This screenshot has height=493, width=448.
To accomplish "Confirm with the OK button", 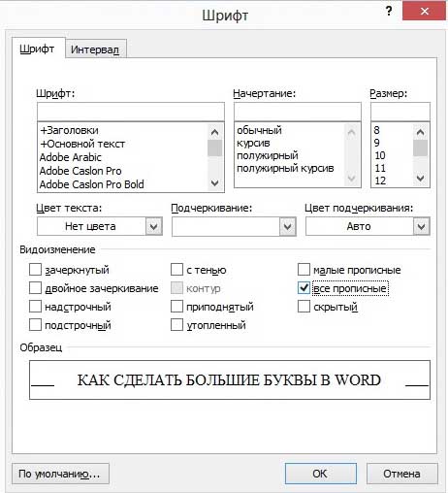I will 321,474.
